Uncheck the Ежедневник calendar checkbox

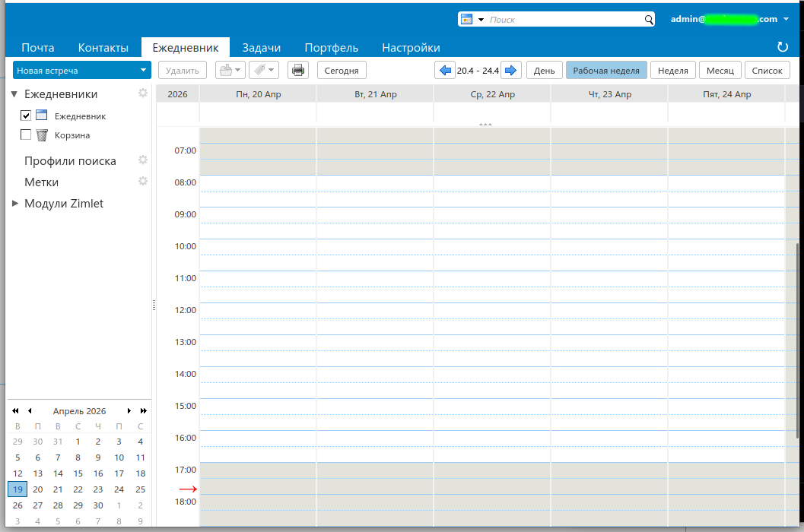pyautogui.click(x=26, y=116)
